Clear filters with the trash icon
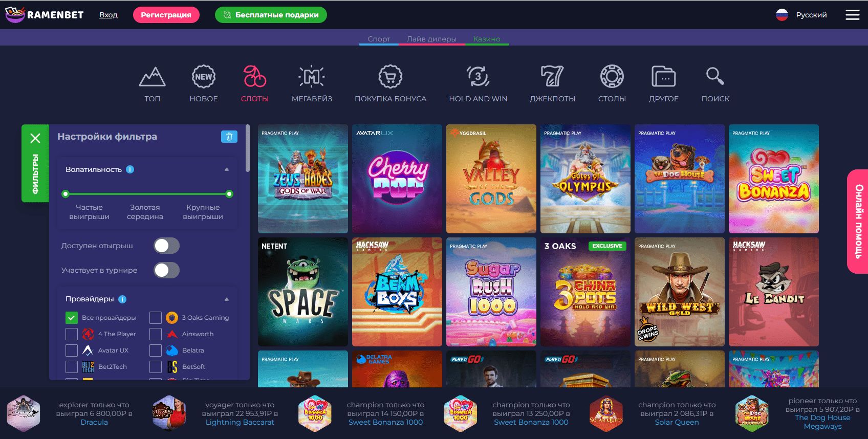The image size is (868, 439). click(x=229, y=137)
